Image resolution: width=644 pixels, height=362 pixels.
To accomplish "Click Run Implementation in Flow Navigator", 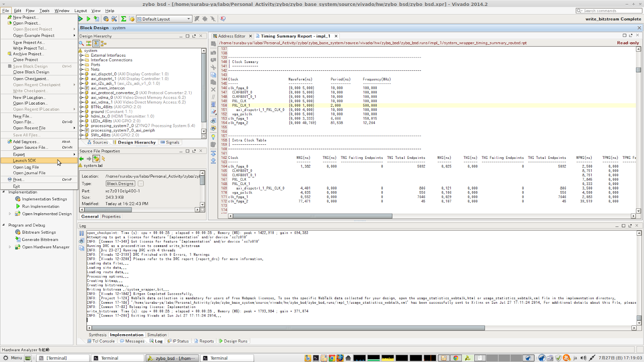I will point(41,207).
